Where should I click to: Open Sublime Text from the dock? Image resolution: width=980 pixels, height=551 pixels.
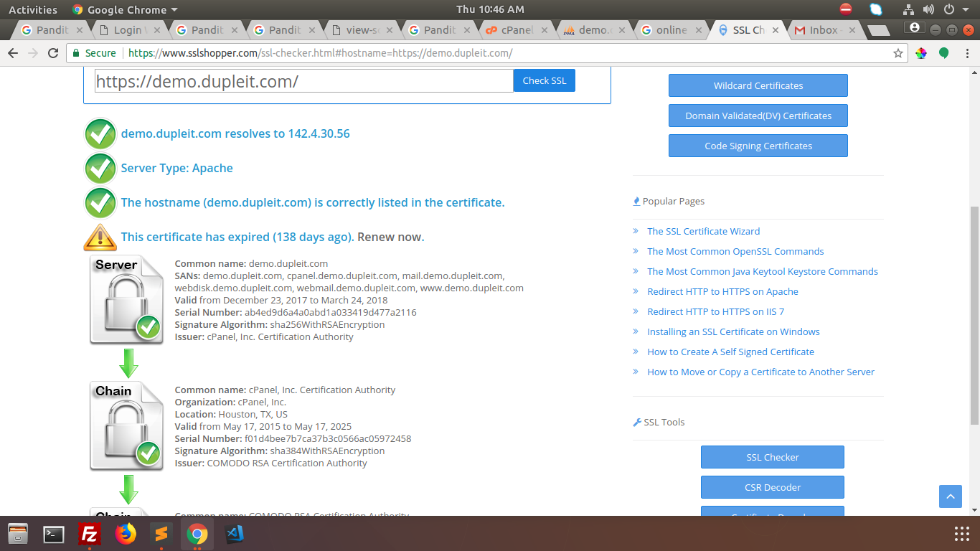(x=161, y=534)
